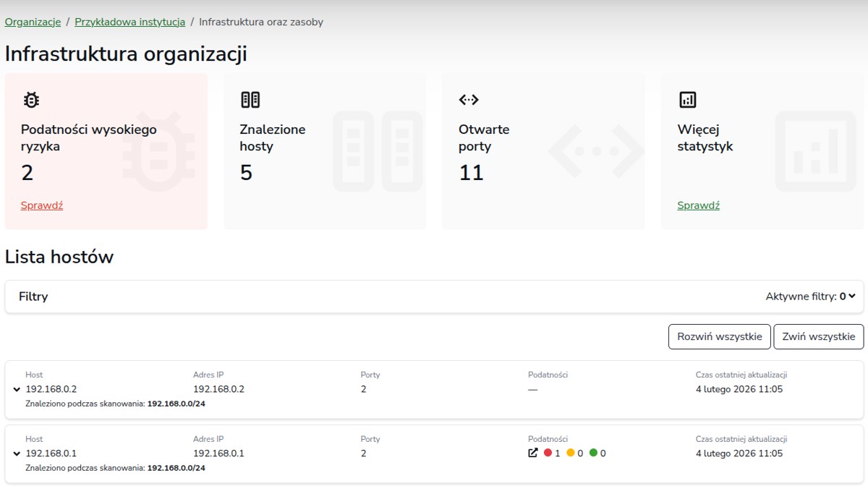Click the ports icon above Otwarte porty
This screenshot has width=868, height=486.
pos(469,100)
